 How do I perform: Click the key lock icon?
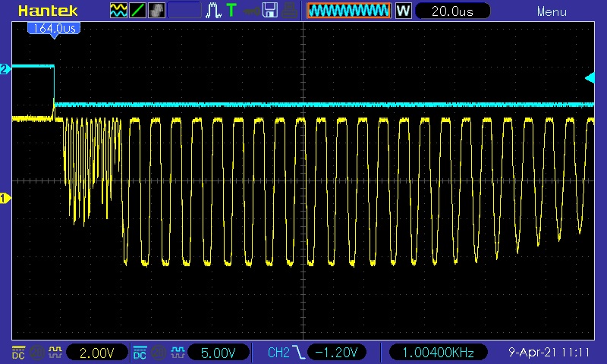250,11
